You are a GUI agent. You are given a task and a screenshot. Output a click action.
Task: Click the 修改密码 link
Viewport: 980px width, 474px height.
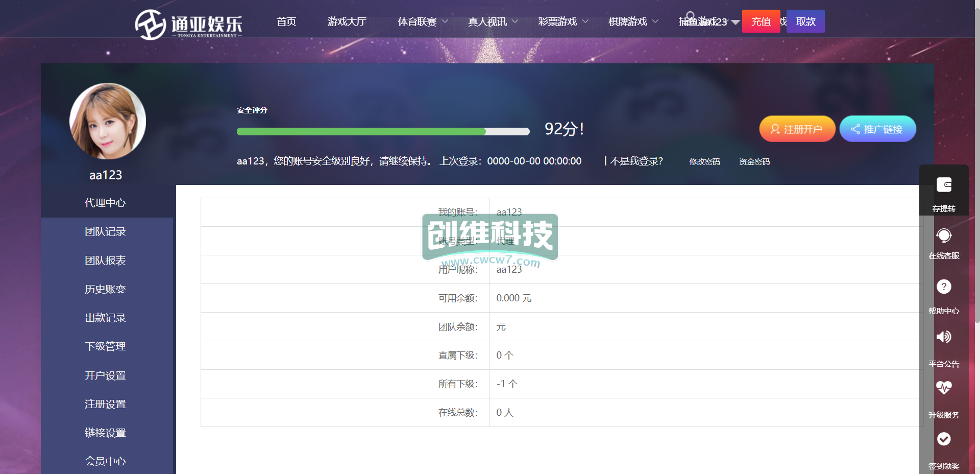(x=704, y=161)
